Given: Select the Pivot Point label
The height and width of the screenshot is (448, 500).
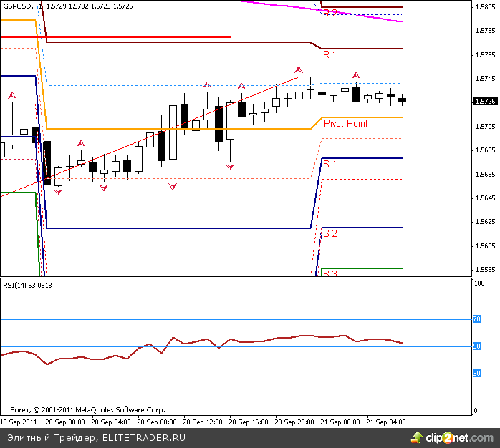Looking at the screenshot, I should pos(345,123).
